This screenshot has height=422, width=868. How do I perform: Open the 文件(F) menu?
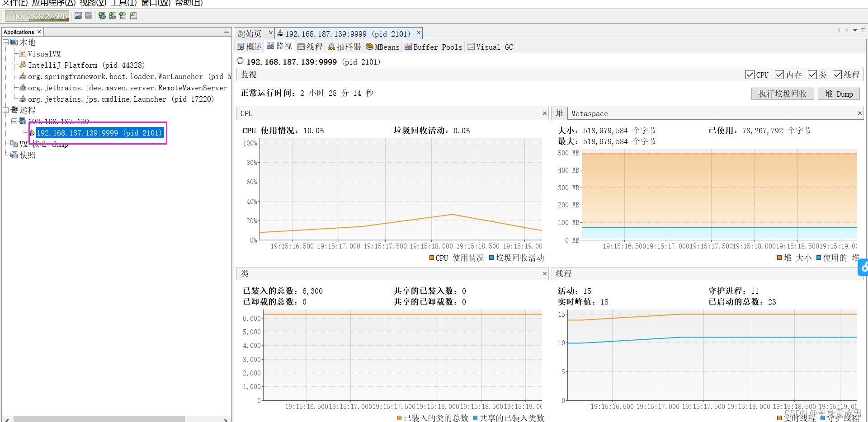click(15, 3)
